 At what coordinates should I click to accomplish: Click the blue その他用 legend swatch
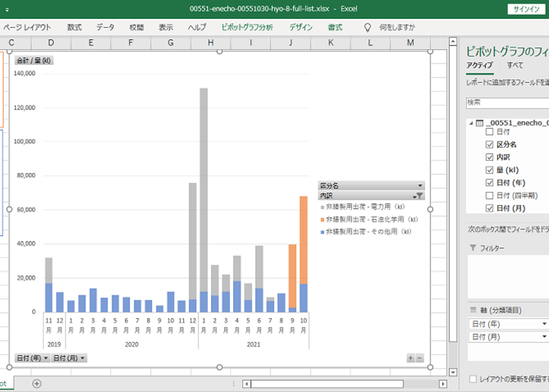click(x=323, y=232)
